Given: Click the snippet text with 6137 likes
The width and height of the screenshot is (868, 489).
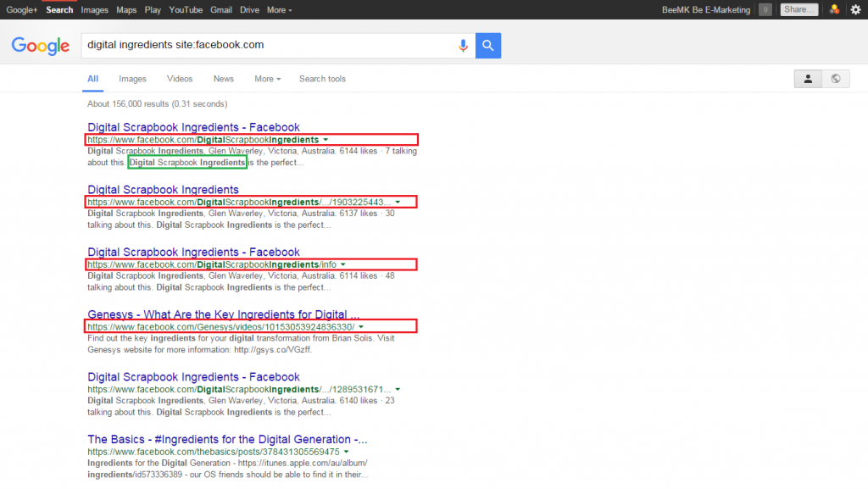Looking at the screenshot, I should click(x=241, y=219).
